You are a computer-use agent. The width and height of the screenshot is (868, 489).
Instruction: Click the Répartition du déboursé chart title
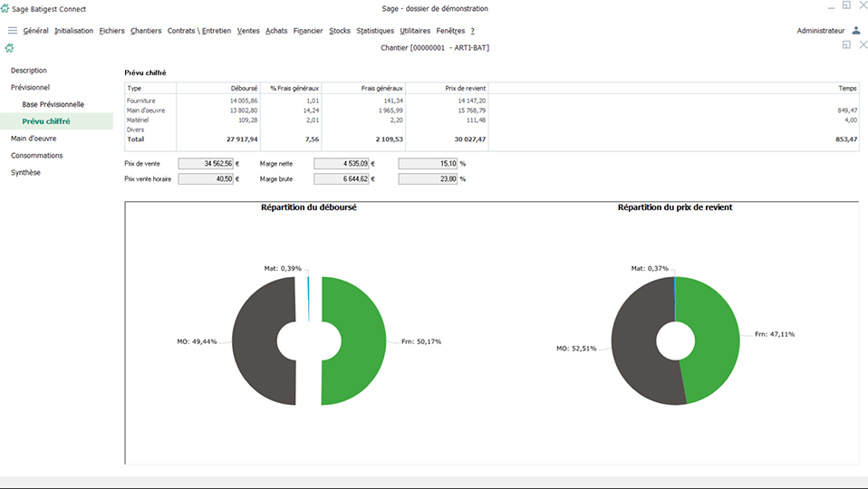[x=309, y=207]
